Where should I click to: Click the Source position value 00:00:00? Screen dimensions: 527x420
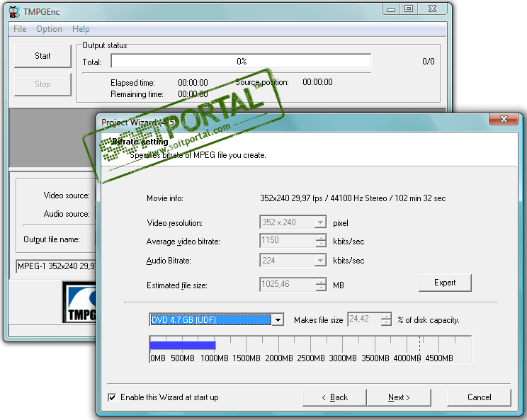click(317, 82)
